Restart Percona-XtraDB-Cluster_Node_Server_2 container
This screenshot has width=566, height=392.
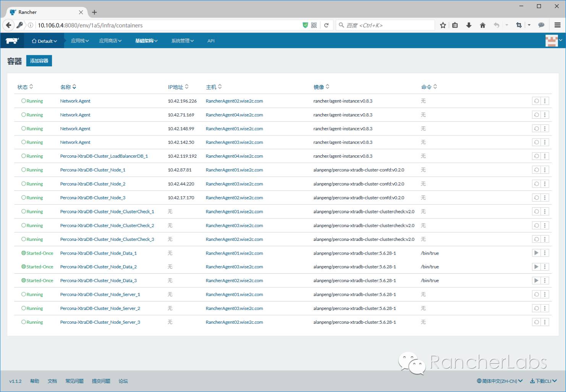point(536,308)
